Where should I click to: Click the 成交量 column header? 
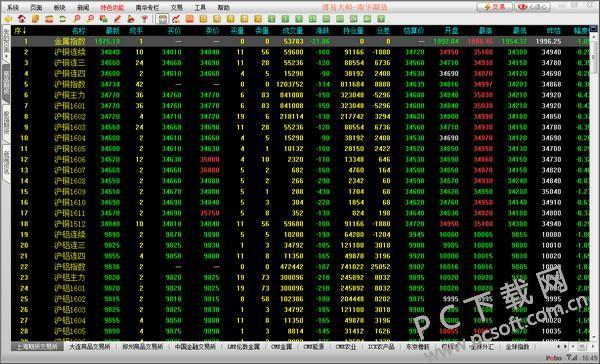pyautogui.click(x=292, y=31)
